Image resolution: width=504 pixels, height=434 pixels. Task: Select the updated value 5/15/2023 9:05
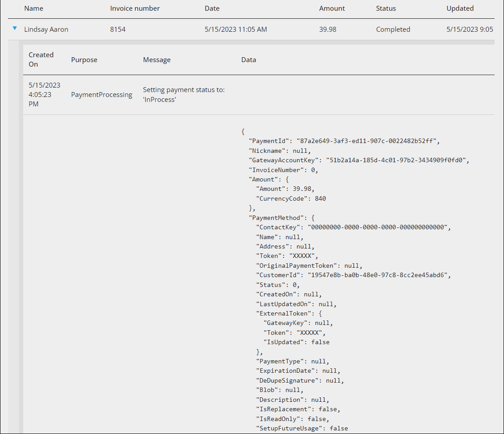470,29
